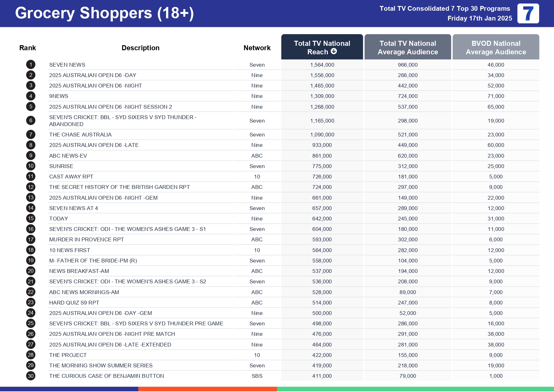This screenshot has height=392, width=554.
Task: Select THE CHASE AUSTRALIA program title
Action: pos(80,135)
